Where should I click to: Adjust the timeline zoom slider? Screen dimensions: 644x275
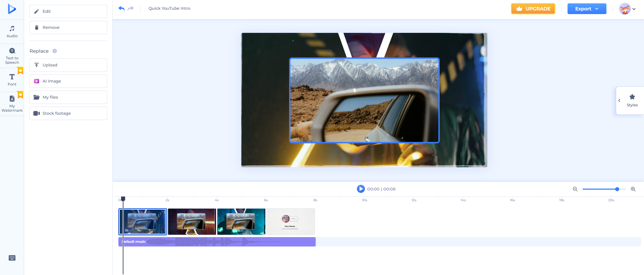point(617,189)
